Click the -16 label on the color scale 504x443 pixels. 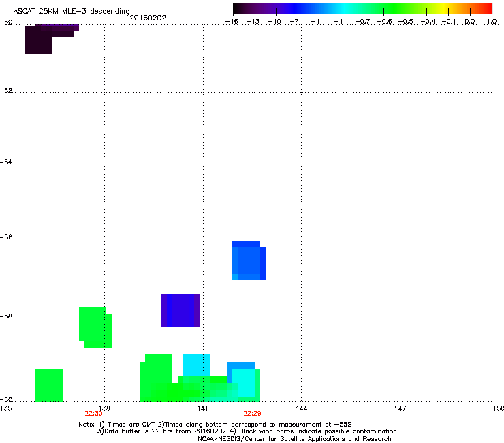click(232, 22)
